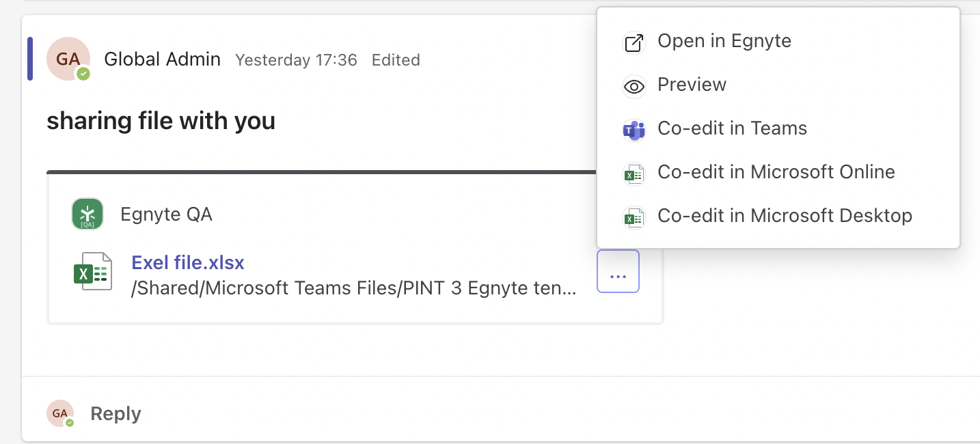The height and width of the screenshot is (444, 980).
Task: Click Excel icon beside Co-edit in Microsoft Online
Action: 634,174
